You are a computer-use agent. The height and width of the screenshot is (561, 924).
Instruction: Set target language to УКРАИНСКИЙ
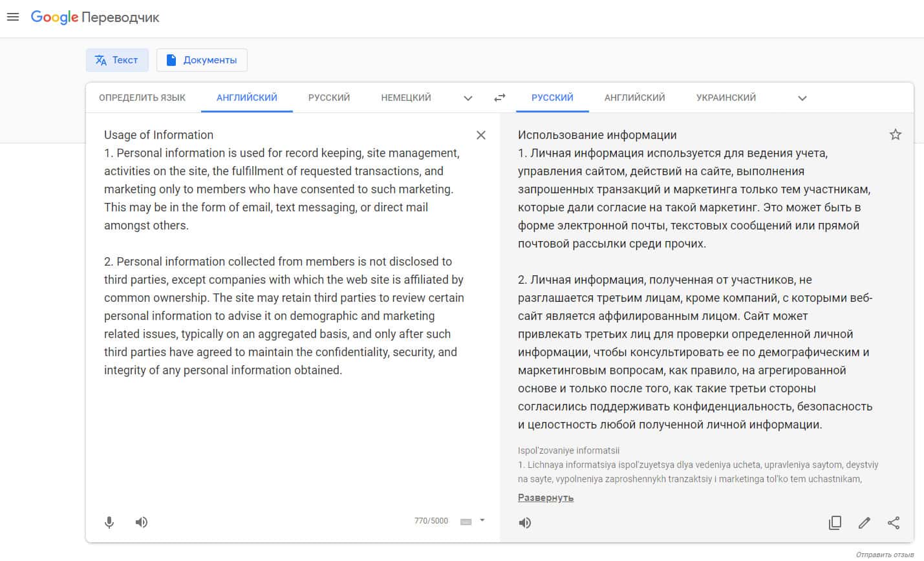726,98
